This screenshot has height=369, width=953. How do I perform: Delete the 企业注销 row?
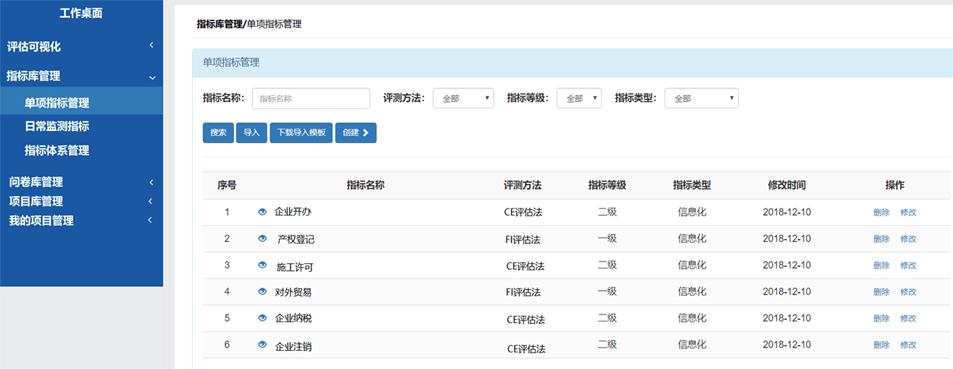881,345
